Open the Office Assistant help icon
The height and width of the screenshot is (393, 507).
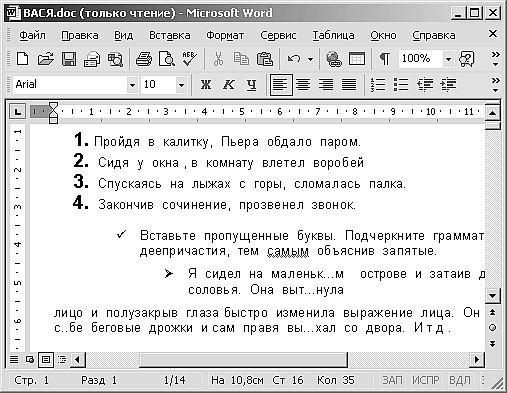[x=467, y=59]
